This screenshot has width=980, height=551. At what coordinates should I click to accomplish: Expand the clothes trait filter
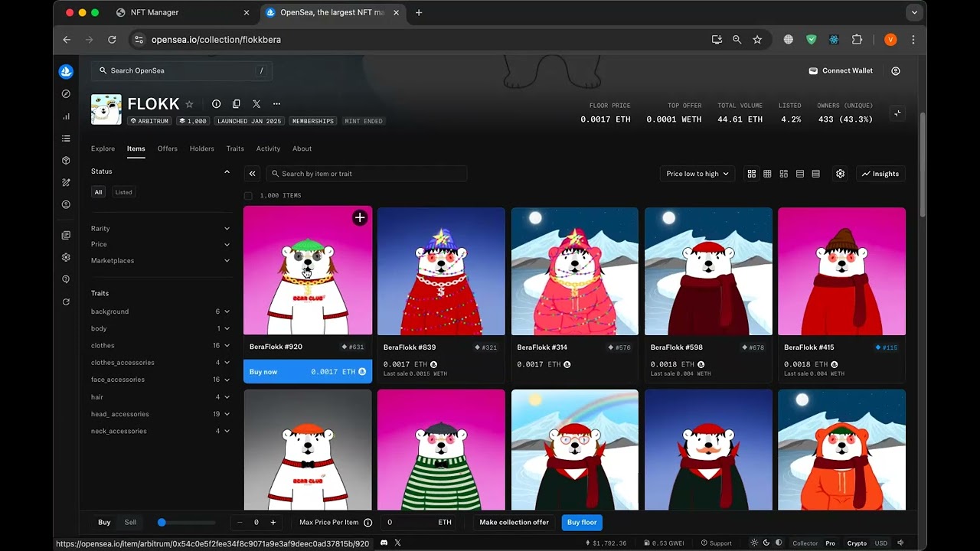pyautogui.click(x=160, y=345)
